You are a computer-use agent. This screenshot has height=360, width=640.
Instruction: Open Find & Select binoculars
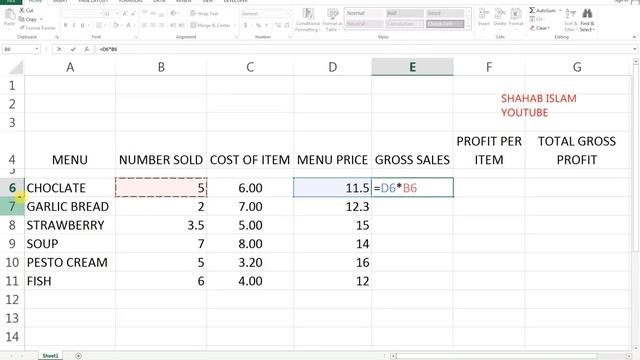(x=587, y=20)
